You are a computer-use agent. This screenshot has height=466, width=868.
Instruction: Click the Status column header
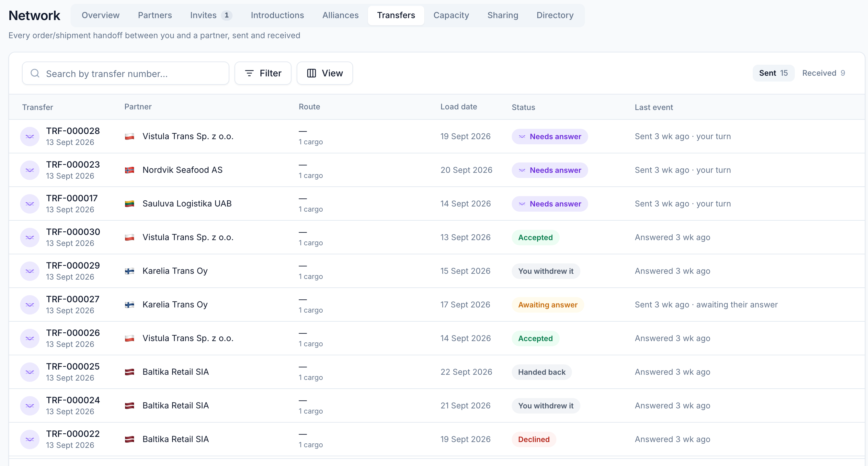(x=523, y=107)
